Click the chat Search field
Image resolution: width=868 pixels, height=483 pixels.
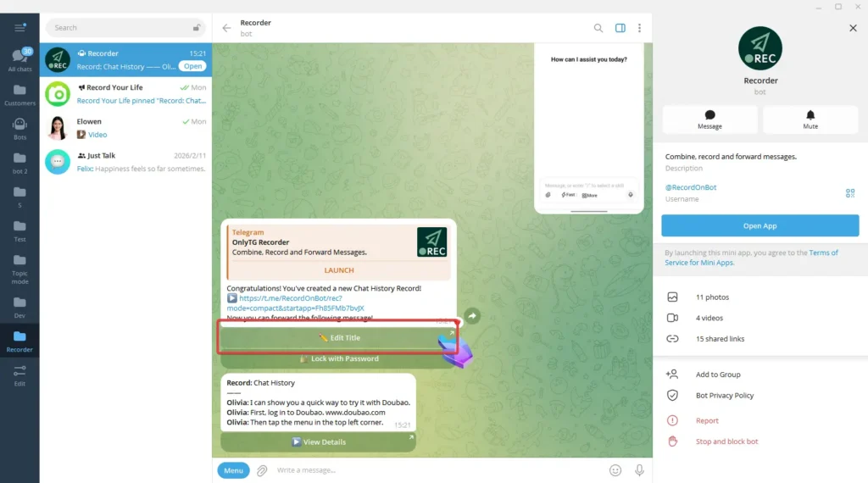coord(119,28)
